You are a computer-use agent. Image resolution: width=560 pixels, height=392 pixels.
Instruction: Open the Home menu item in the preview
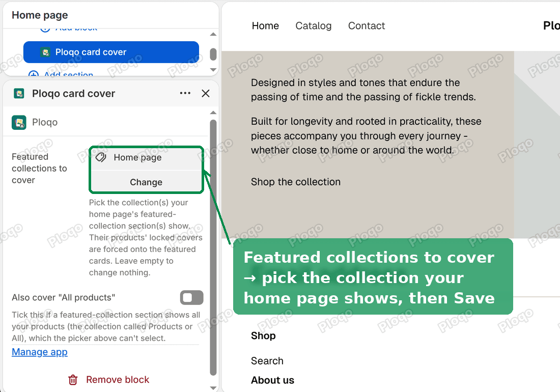click(265, 25)
